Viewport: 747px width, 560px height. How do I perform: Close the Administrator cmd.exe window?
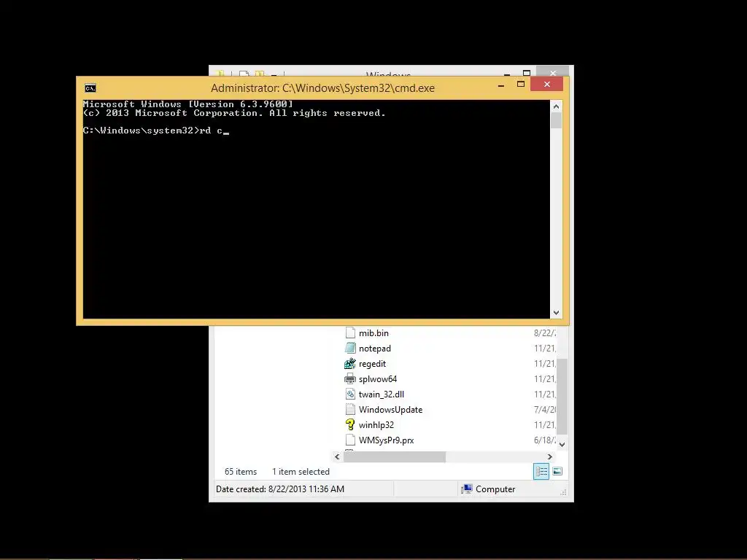[x=547, y=85]
